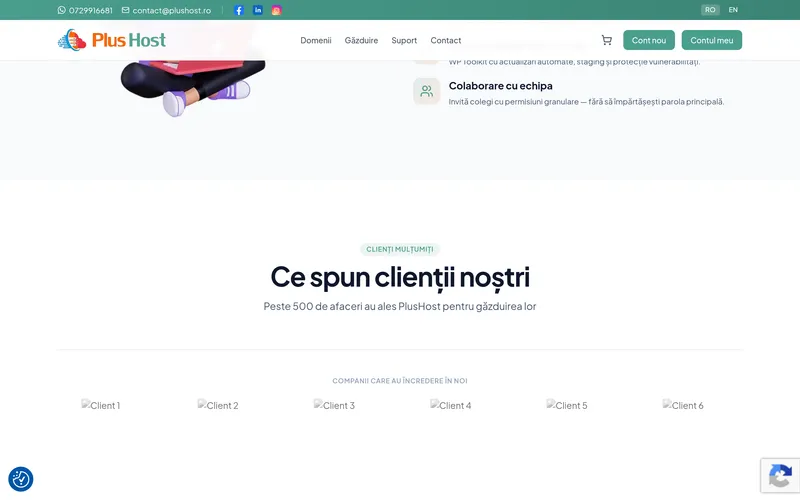Image resolution: width=800 pixels, height=500 pixels.
Task: Open the shopping cart icon
Action: click(607, 40)
